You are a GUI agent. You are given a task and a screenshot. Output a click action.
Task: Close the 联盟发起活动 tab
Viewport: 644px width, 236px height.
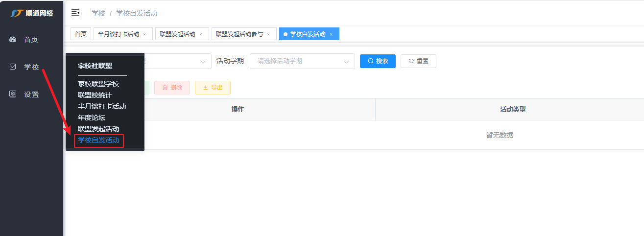point(201,34)
